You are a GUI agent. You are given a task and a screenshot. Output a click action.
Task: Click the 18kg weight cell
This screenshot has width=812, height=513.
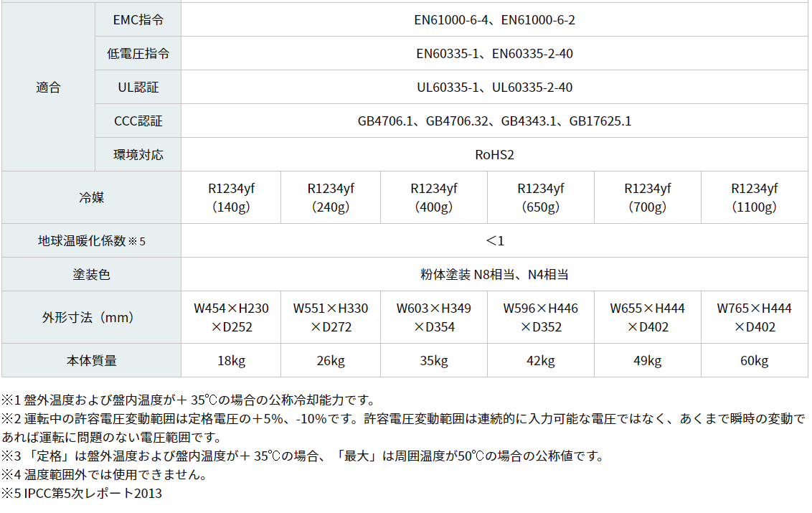tap(230, 360)
